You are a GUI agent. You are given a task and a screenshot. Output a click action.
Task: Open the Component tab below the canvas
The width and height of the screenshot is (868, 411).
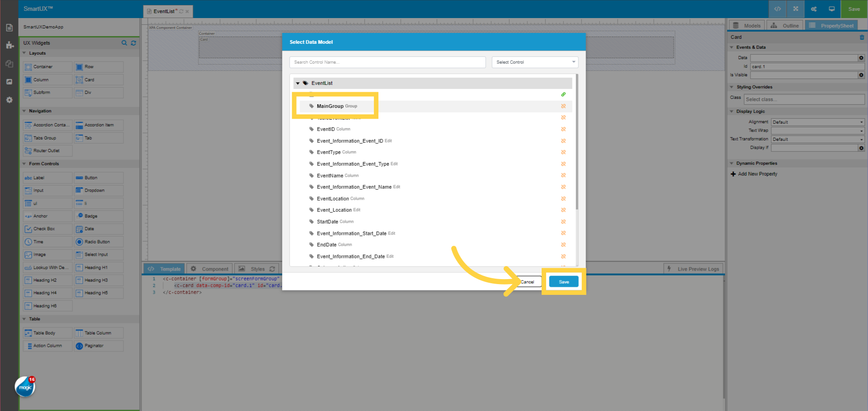pyautogui.click(x=209, y=268)
